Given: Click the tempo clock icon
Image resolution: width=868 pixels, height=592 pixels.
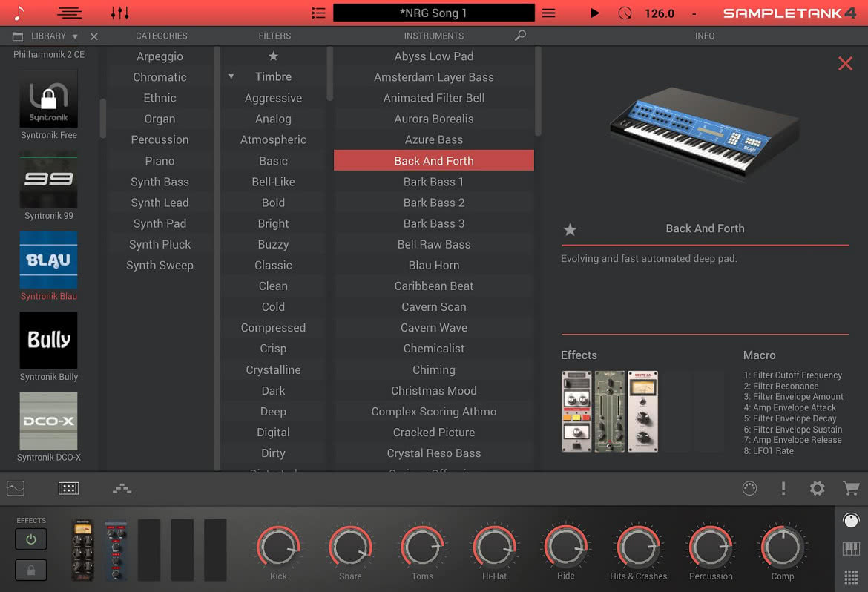Looking at the screenshot, I should pos(625,13).
